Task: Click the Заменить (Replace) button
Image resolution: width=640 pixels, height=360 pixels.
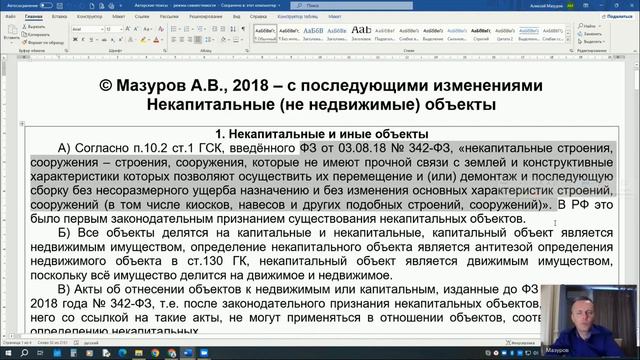Action: click(x=590, y=34)
